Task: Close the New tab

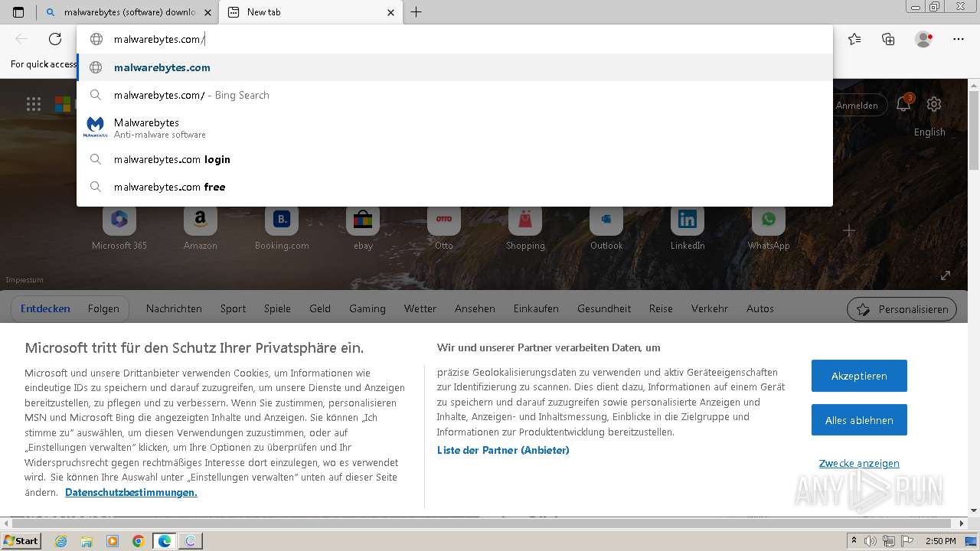Action: 391,12
